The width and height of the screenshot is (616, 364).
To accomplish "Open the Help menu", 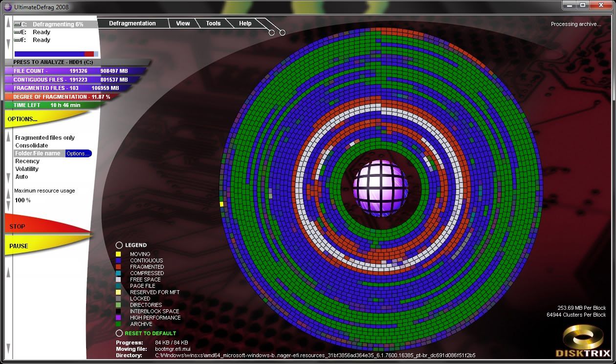I will click(x=245, y=23).
